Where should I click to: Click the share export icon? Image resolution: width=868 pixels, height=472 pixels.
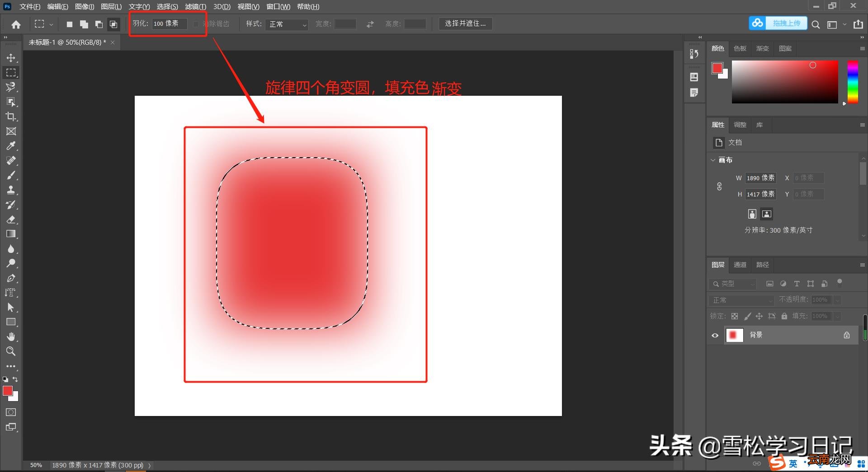tap(858, 24)
